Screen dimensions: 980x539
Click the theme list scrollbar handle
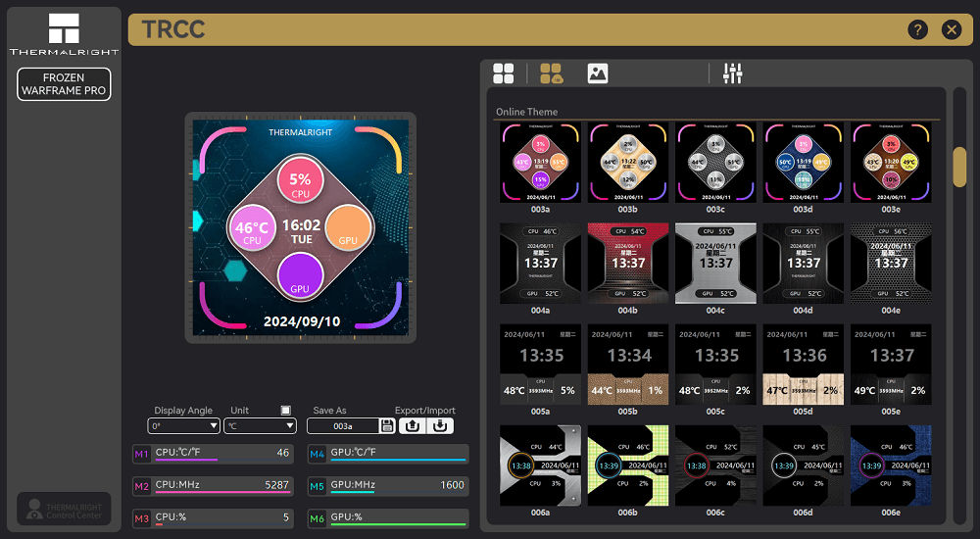coord(959,167)
